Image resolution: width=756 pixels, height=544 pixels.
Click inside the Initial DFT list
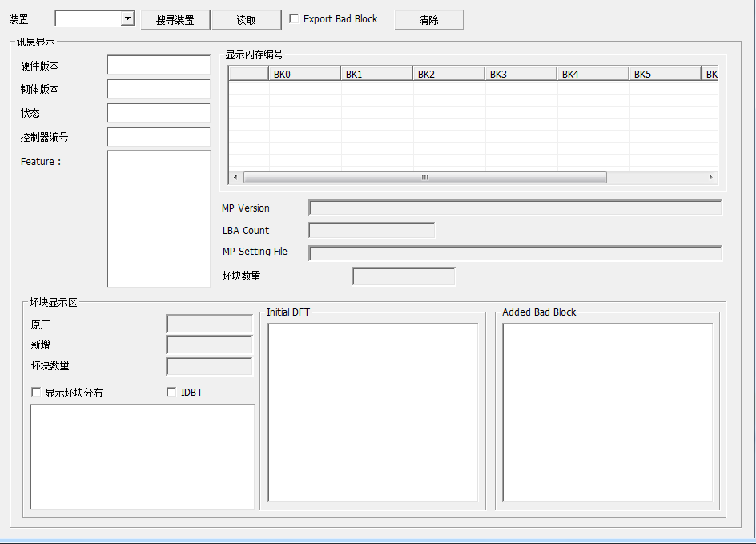[x=372, y=413]
